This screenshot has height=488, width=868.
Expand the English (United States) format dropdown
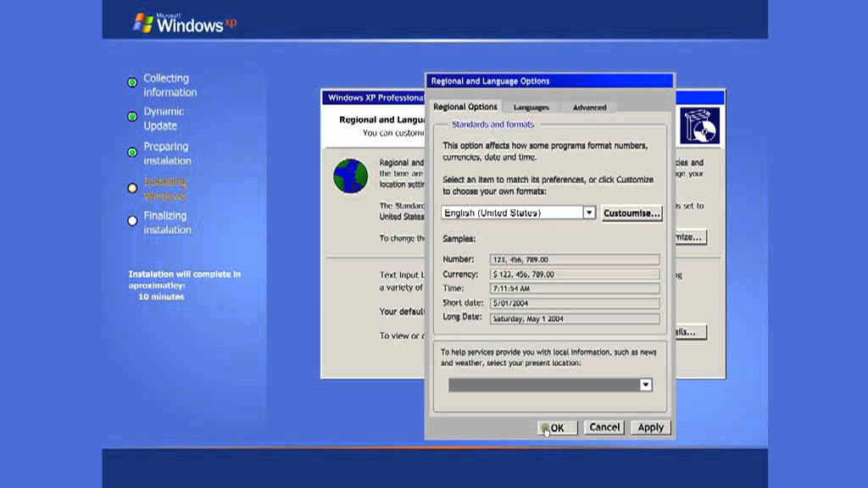(589, 213)
